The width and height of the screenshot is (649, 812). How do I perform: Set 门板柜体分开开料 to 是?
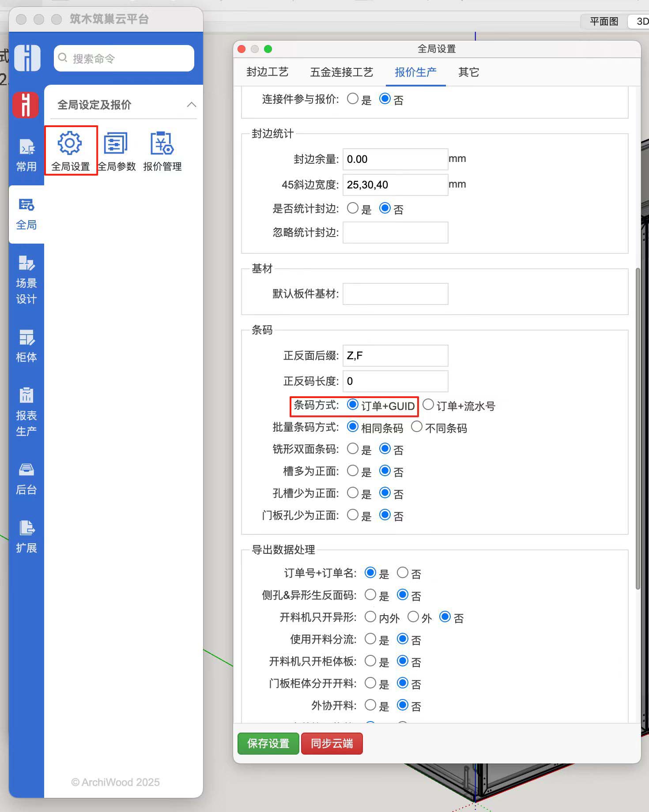point(370,683)
